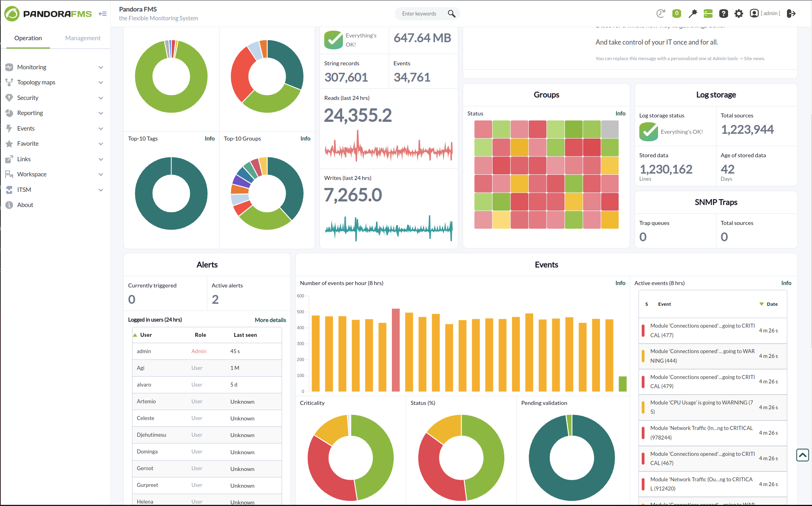
Task: Open the Reporting sidebar icon
Action: (9, 113)
